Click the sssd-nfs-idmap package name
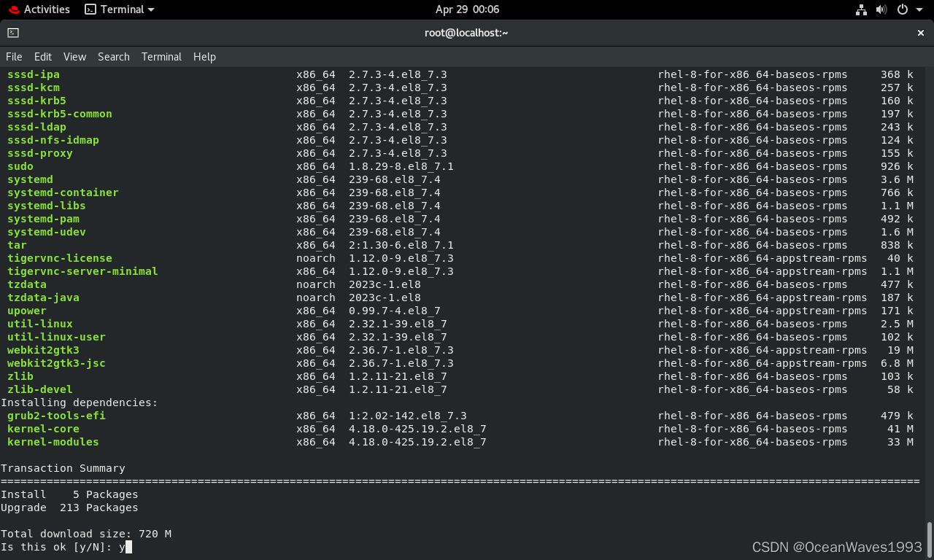Image resolution: width=934 pixels, height=560 pixels. pos(53,140)
